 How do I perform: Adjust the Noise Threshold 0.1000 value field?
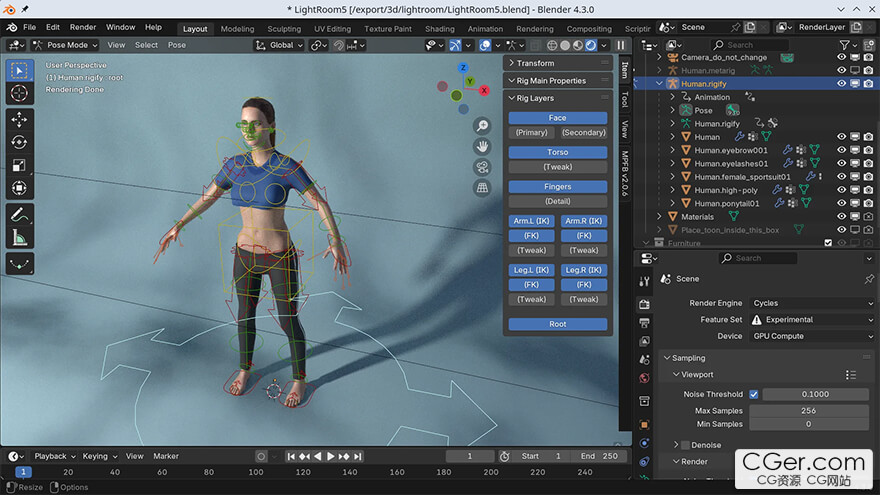point(815,395)
